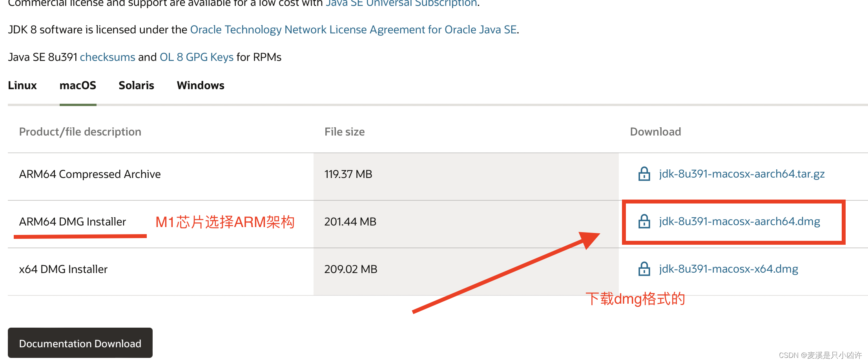Open the Java SE Universal Subscription link
Screen dimensions: 868x363
[x=401, y=3]
